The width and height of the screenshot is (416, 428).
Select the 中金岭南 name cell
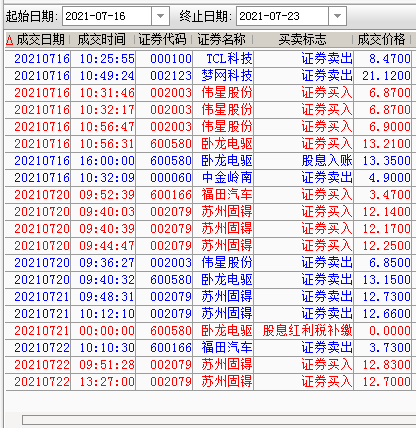tap(223, 178)
